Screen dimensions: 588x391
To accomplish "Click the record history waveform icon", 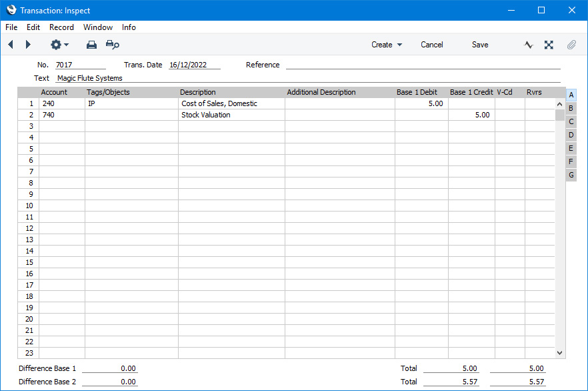I will [x=529, y=45].
